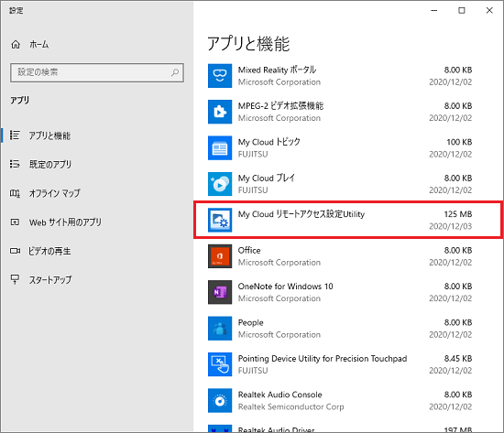Click the My Cloud リモートアクセス設定Utility icon

click(220, 220)
